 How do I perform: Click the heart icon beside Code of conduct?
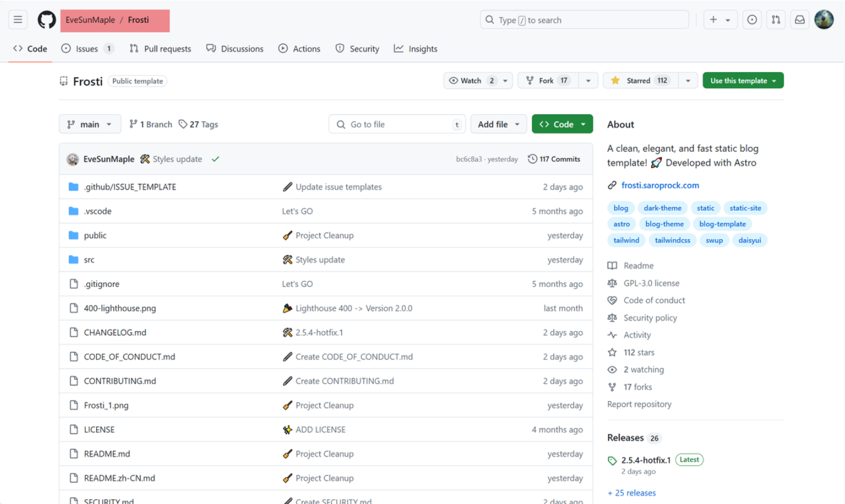[612, 301]
